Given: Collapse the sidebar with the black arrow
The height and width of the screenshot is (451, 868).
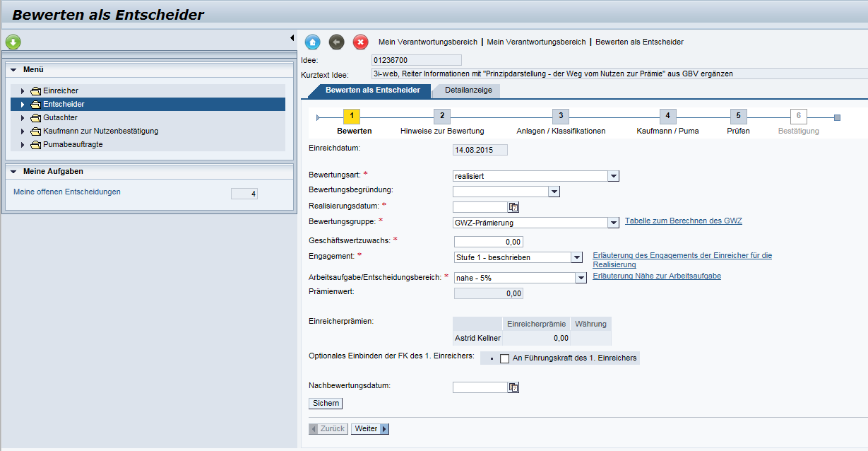Looking at the screenshot, I should click(x=292, y=37).
